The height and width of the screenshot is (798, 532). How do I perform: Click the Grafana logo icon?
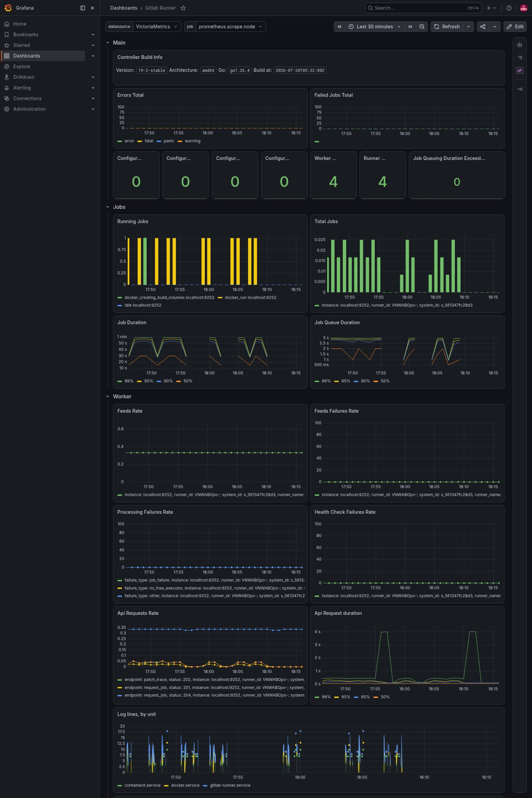pos(8,8)
